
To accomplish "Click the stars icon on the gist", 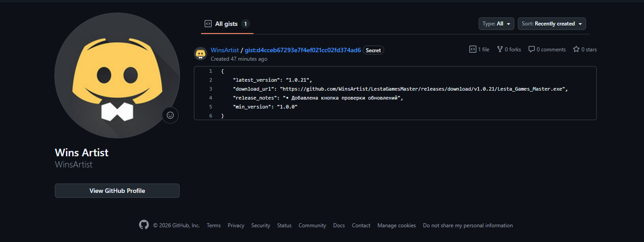I will point(576,50).
